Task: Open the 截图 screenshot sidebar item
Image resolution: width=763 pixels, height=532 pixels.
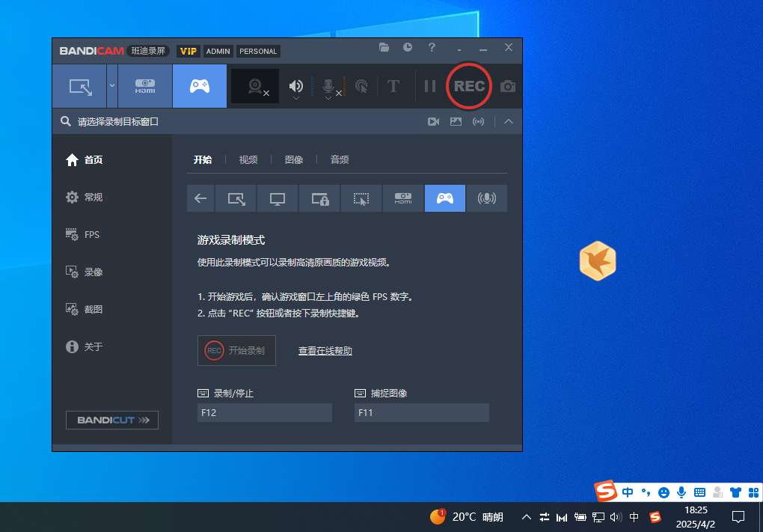Action: [x=85, y=309]
